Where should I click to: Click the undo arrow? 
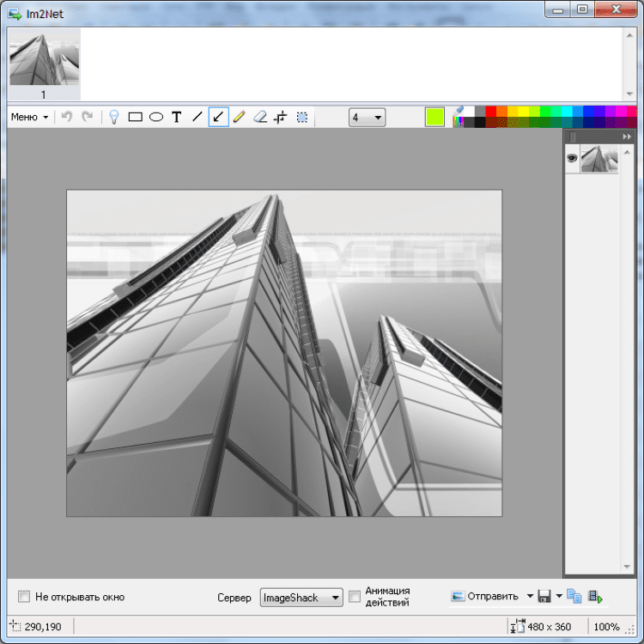tap(66, 117)
